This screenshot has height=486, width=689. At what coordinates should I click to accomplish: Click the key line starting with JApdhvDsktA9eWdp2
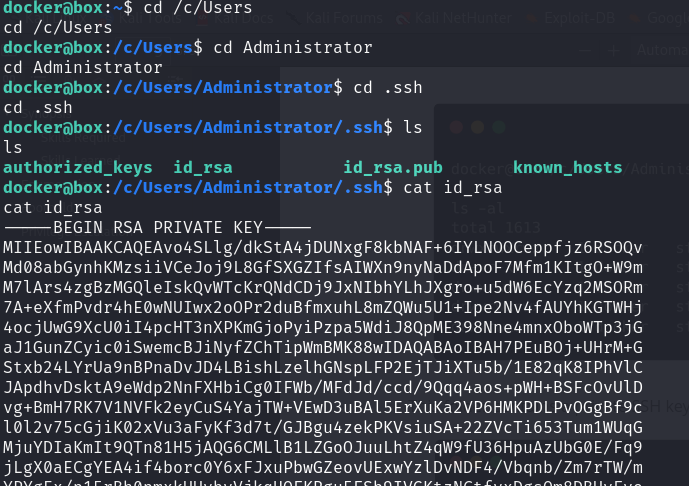pos(323,388)
